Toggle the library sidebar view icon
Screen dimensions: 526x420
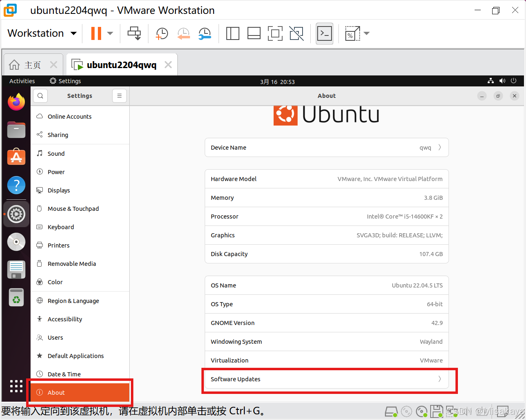232,33
